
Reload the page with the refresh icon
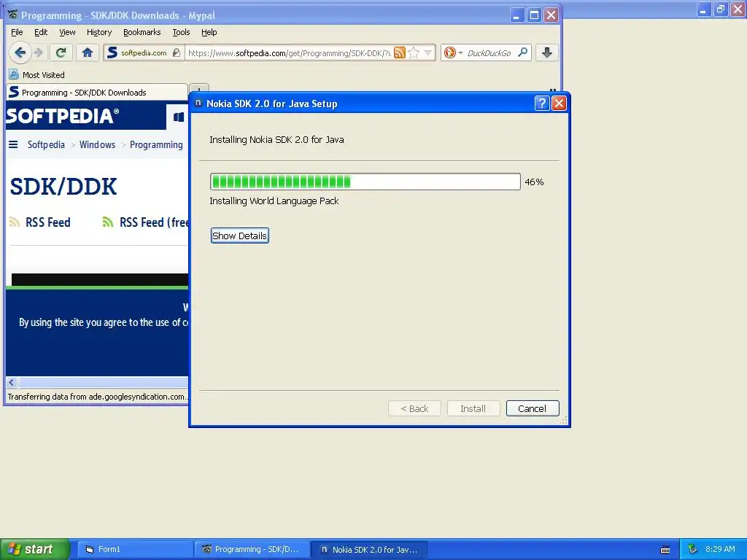[61, 52]
